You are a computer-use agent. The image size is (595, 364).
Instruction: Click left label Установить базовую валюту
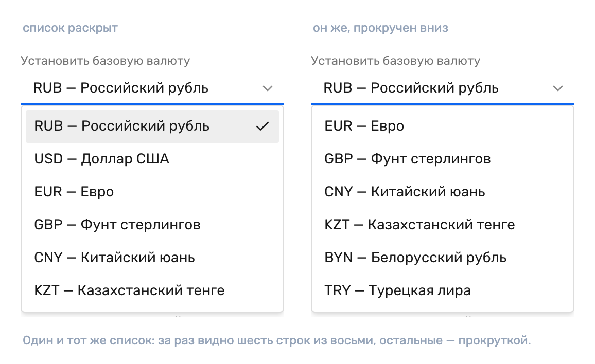pyautogui.click(x=105, y=61)
